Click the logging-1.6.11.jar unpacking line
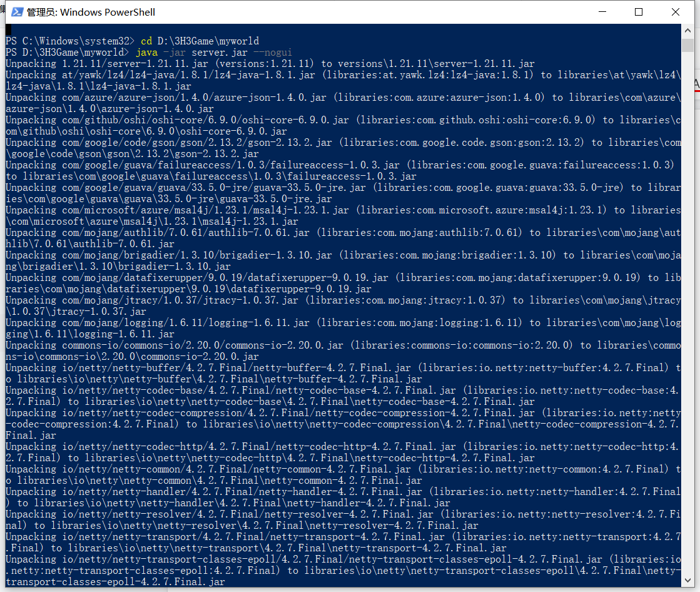This screenshot has height=592, width=700. click(343, 328)
